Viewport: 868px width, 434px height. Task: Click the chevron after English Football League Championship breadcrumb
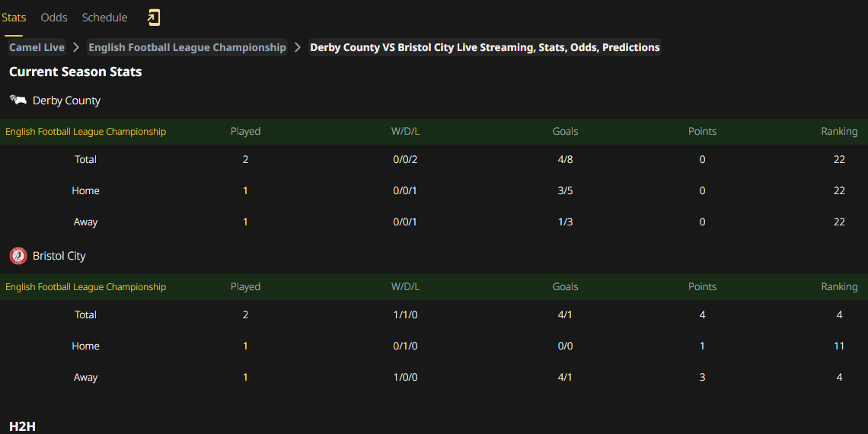[298, 48]
